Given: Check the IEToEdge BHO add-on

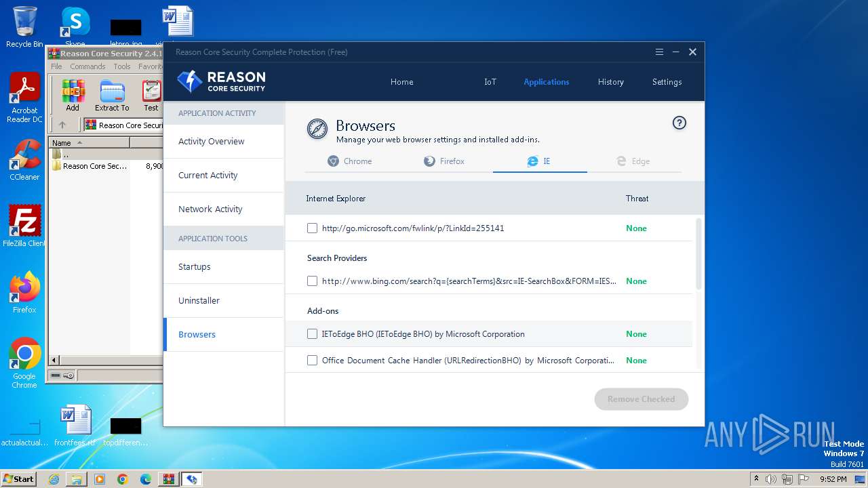Looking at the screenshot, I should click(312, 334).
